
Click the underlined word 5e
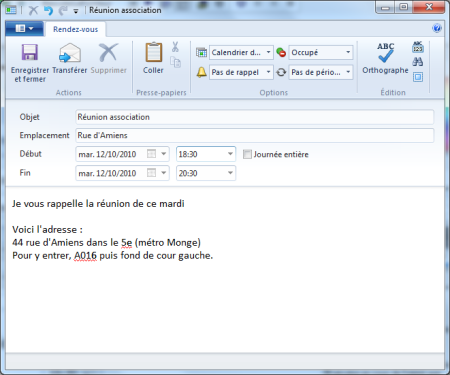coord(127,243)
